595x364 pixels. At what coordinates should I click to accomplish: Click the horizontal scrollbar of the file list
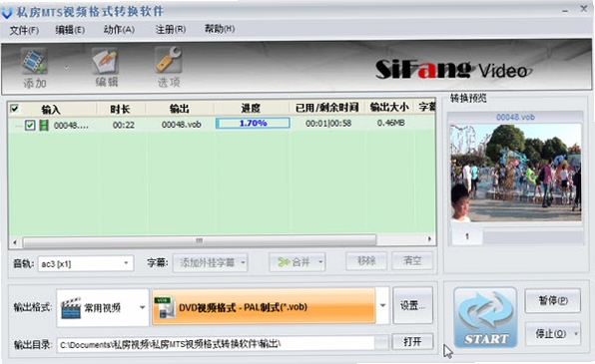pos(200,240)
